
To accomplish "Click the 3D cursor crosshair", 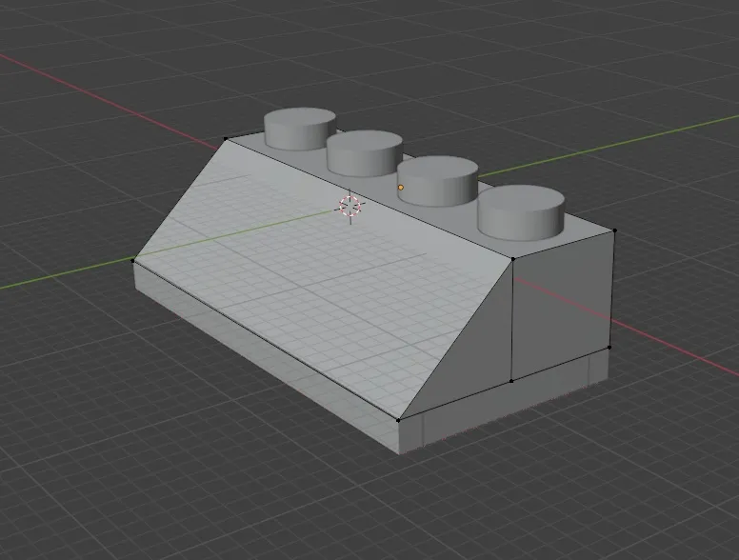I will [350, 206].
